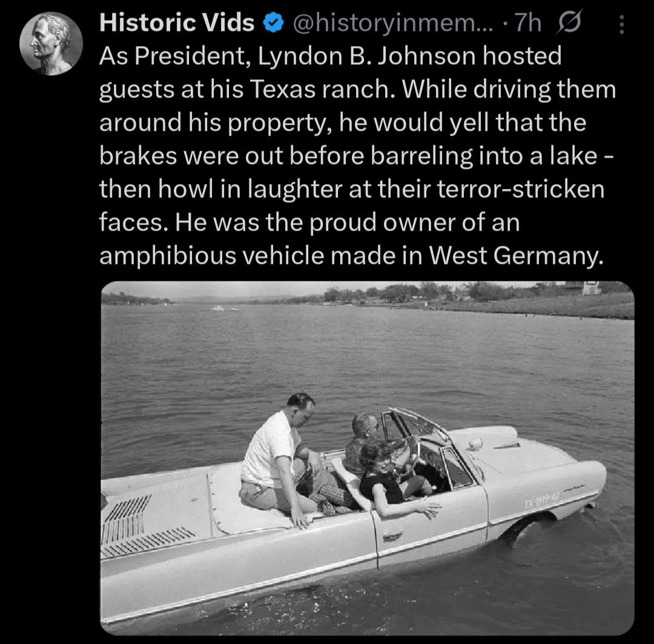Image resolution: width=654 pixels, height=644 pixels.
Task: Click the blue verified badge next to Historic Vids
Action: (274, 23)
